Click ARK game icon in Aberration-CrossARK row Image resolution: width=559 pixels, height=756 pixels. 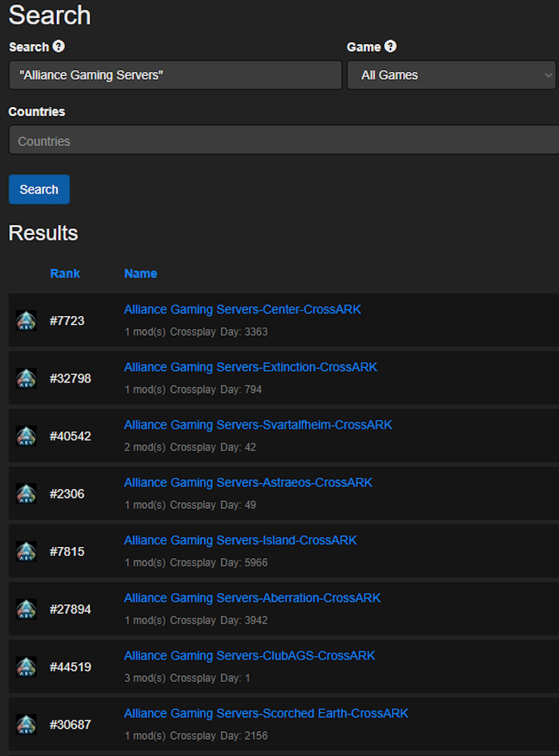tap(26, 609)
